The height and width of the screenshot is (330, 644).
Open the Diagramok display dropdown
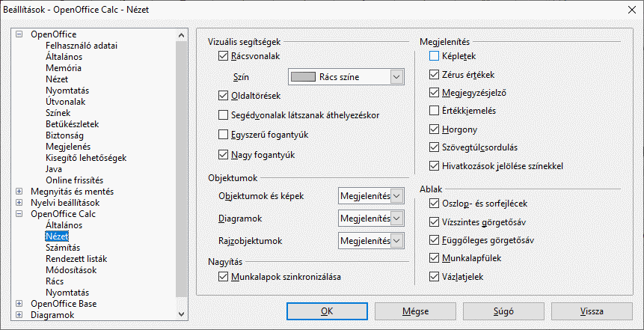tap(397, 219)
